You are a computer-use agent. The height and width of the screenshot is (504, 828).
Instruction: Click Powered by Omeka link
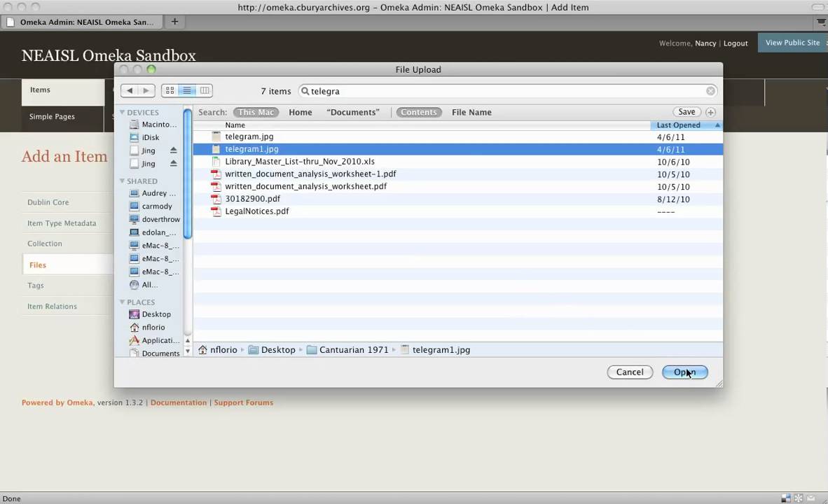[57, 402]
